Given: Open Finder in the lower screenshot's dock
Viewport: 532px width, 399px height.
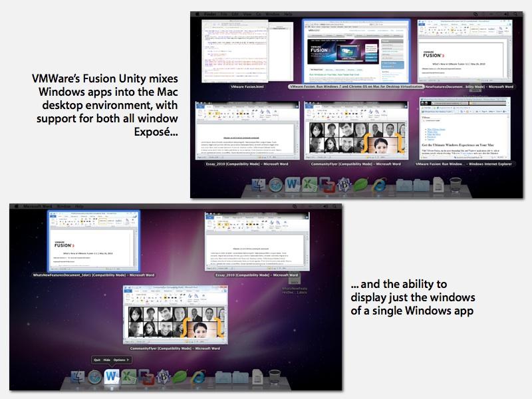Looking at the screenshot, I should [78, 377].
